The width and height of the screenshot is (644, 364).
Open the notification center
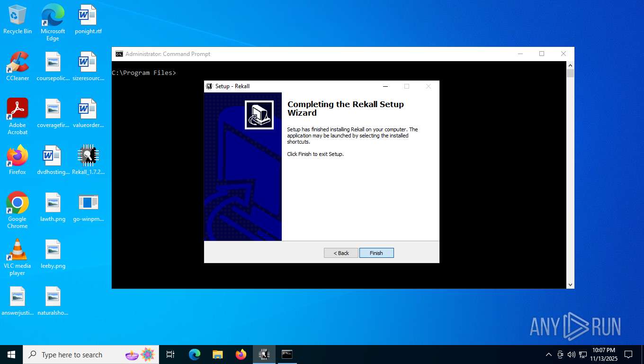(x=628, y=355)
